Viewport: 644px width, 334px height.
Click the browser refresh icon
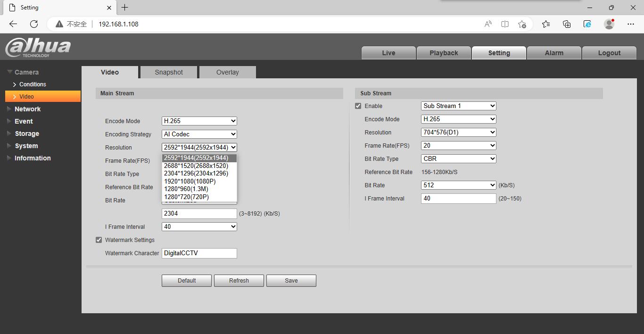pyautogui.click(x=34, y=24)
